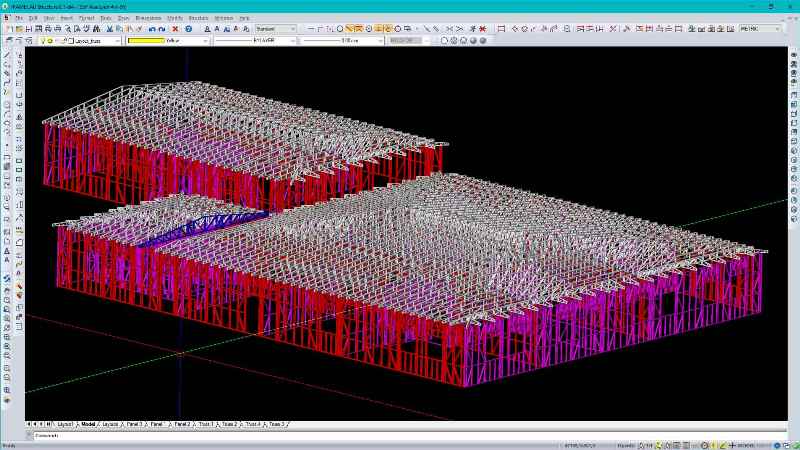Select the last shaded sphere view style icon
Screen dimensions: 800x450
pyautogui.click(x=483, y=41)
